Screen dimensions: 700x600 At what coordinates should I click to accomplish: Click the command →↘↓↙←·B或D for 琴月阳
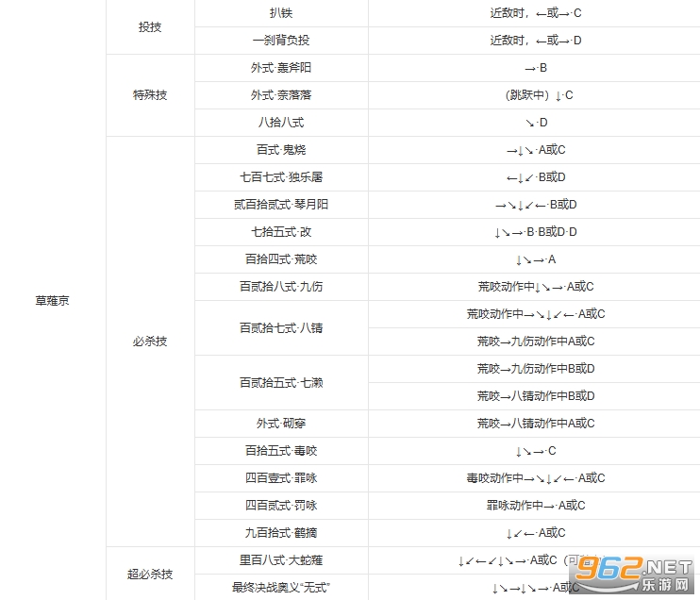coord(536,204)
